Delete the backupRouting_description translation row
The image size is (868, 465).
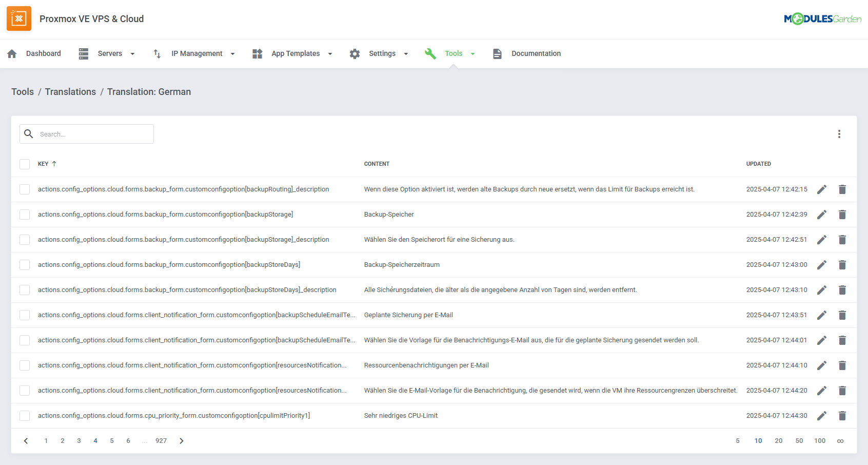click(842, 189)
